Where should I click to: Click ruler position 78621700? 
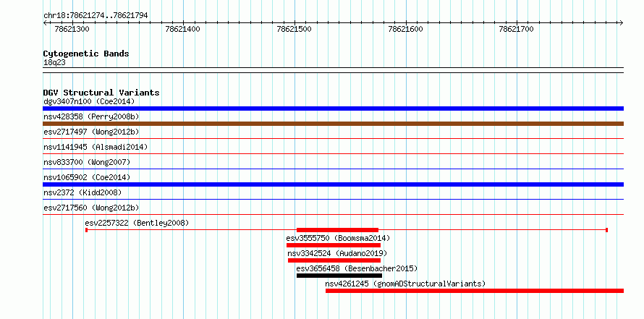coord(516,29)
